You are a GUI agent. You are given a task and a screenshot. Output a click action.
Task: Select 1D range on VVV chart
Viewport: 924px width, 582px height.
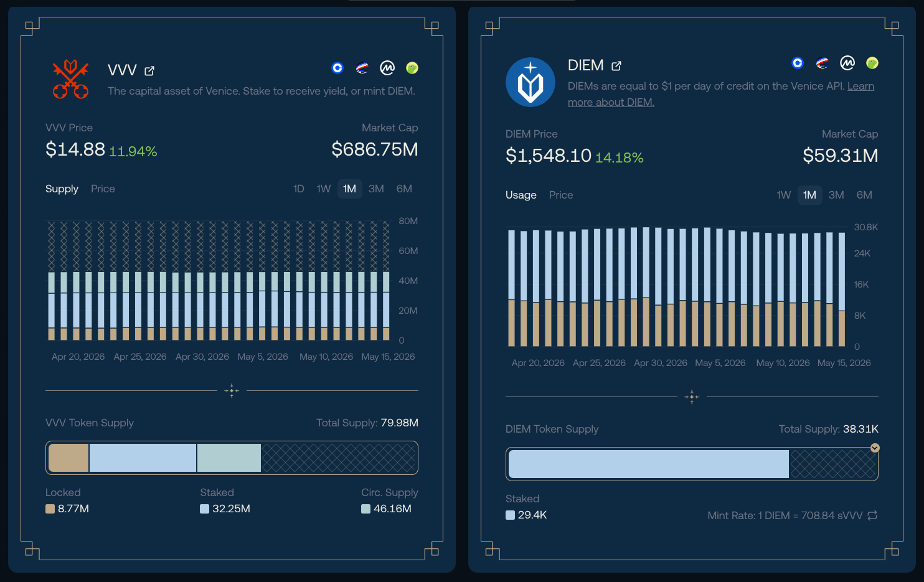pyautogui.click(x=299, y=189)
